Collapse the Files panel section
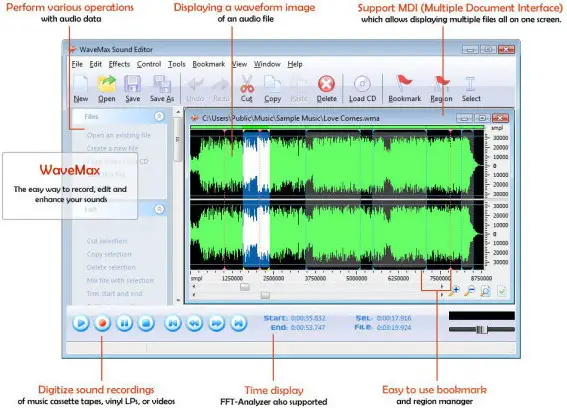The image size is (567, 408). click(159, 116)
